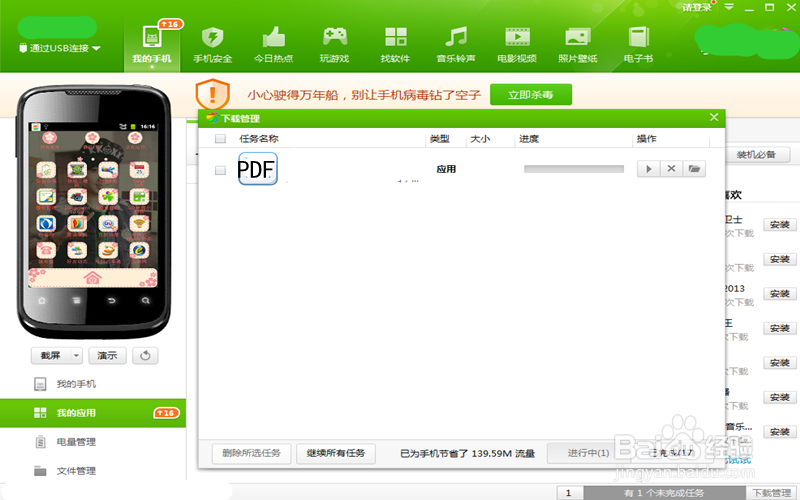Click the 演示 button
This screenshot has width=800, height=500.
(107, 356)
